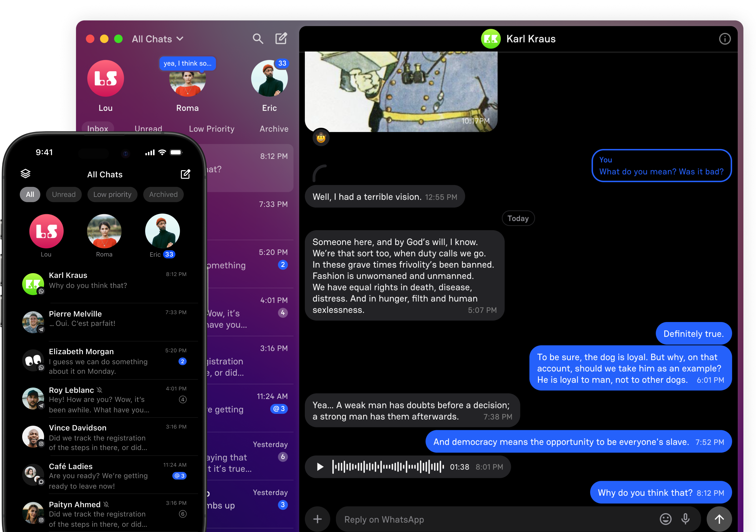Expand the All Chats dropdown in desktop window
The height and width of the screenshot is (532, 756).
[158, 39]
